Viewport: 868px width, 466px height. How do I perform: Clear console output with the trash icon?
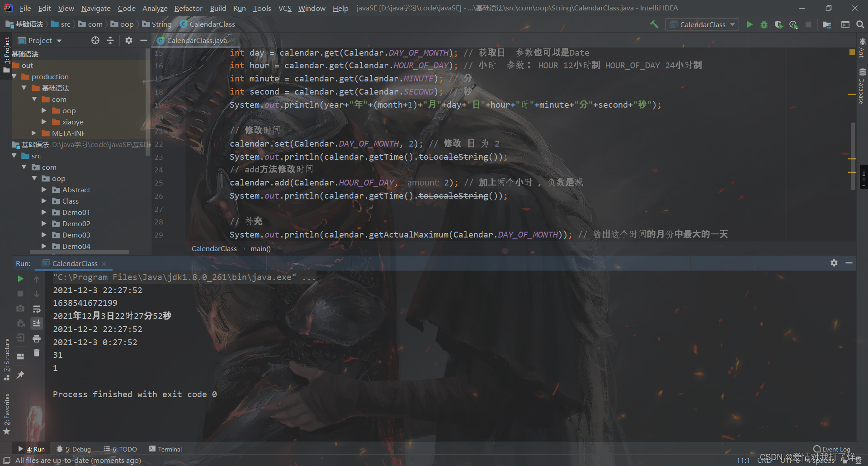[x=37, y=352]
